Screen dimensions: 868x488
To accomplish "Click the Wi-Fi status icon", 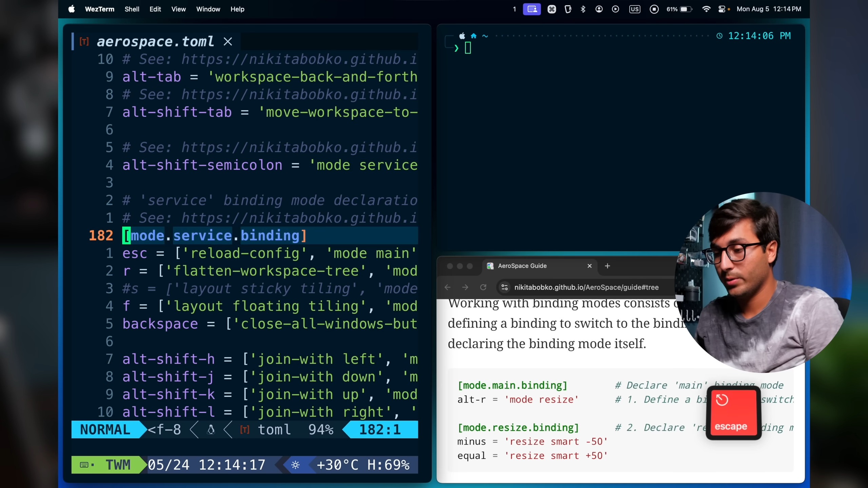I will [x=706, y=9].
